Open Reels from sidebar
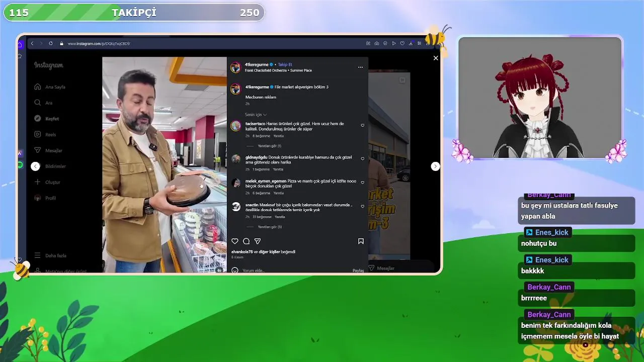Screen dimensions: 644x362 tap(45, 134)
